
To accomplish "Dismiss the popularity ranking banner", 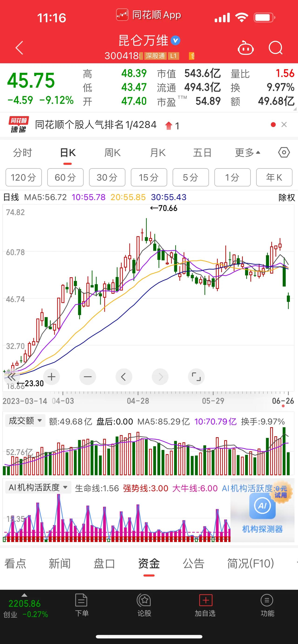I will click(x=284, y=124).
